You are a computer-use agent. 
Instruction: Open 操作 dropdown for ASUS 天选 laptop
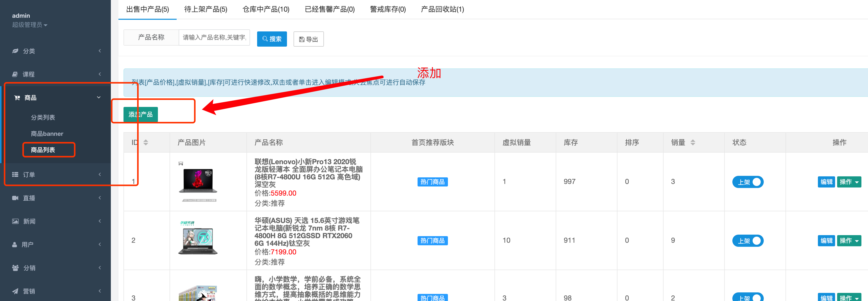849,241
